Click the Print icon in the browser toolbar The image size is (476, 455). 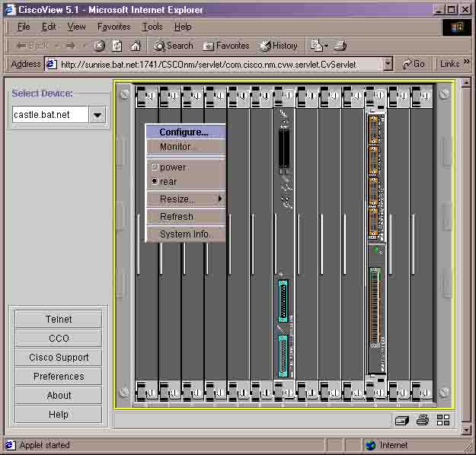pyautogui.click(x=340, y=46)
